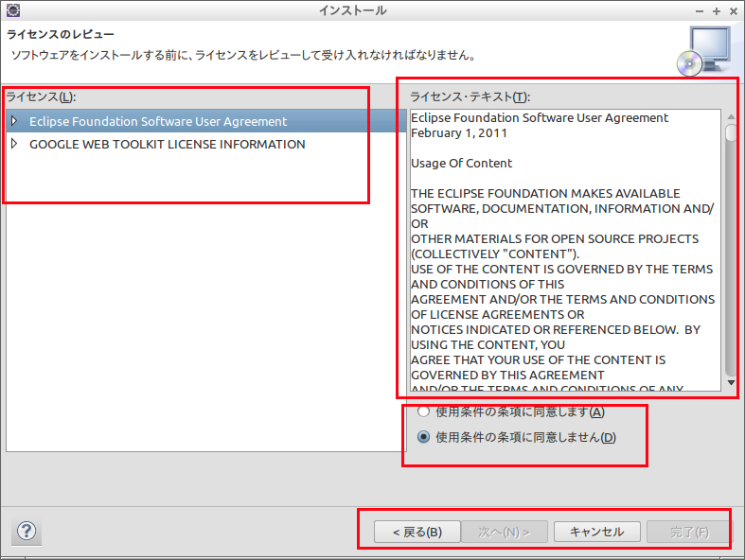
Task: Click the license text scrollbar thumb
Action: 731,132
